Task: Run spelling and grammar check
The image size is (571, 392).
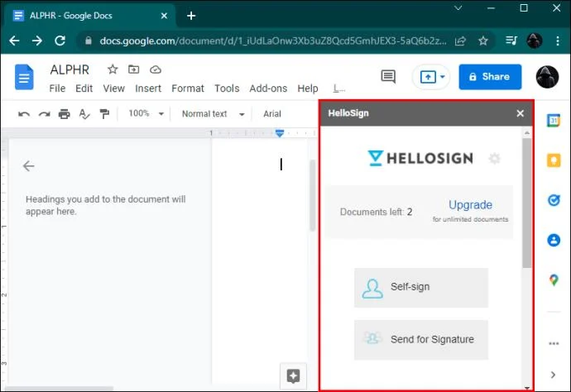Action: pos(84,114)
